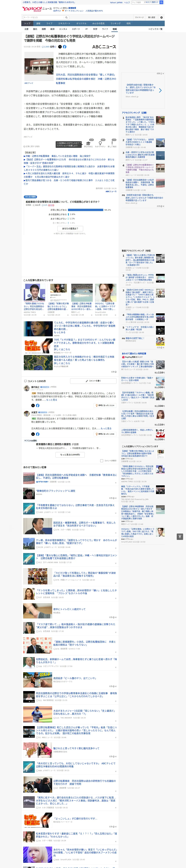Click the poll comment count 125 icon
186x868 pixels.
(x=45, y=205)
